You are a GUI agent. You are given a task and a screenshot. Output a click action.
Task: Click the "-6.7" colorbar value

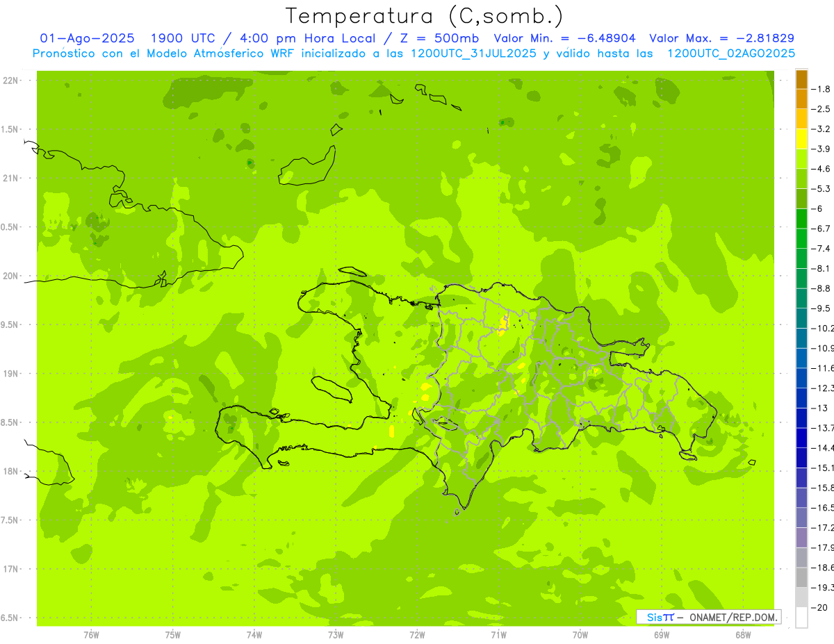pyautogui.click(x=821, y=229)
